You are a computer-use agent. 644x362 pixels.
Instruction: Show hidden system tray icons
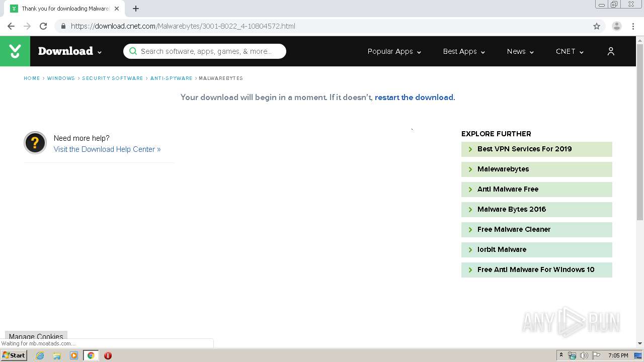pos(561,355)
